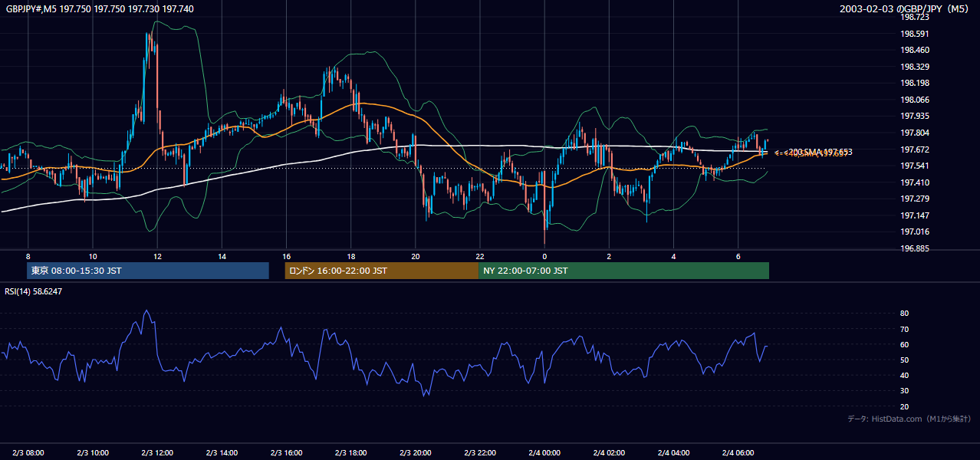The image size is (980, 460).
Task: Select the NY 22:00-07:00 JST session bar
Action: click(x=623, y=271)
